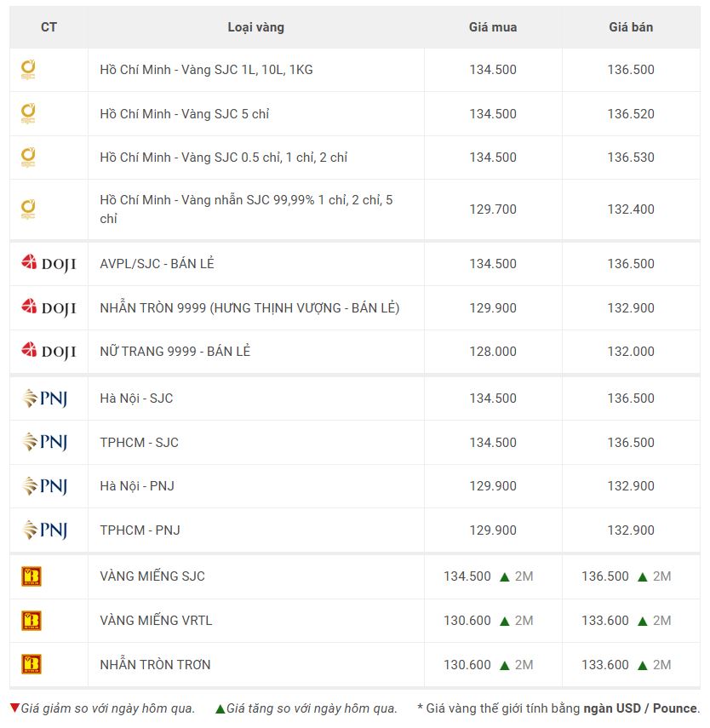This screenshot has height=728, width=710.
Task: Click the Loại vàng column header
Action: (256, 27)
